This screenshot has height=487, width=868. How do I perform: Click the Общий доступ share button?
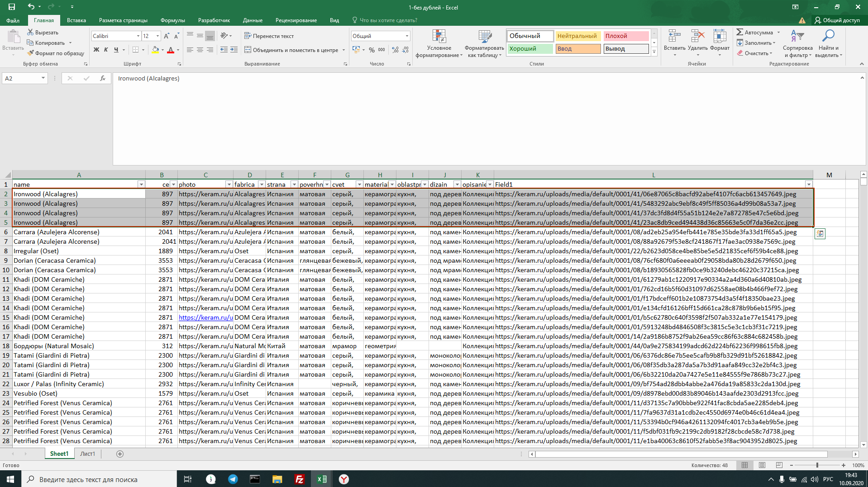837,20
